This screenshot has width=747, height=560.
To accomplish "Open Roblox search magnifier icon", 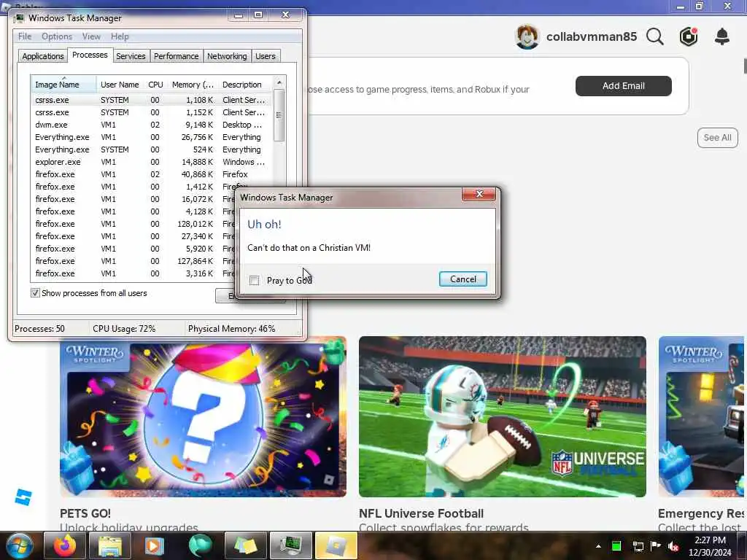I will [655, 36].
